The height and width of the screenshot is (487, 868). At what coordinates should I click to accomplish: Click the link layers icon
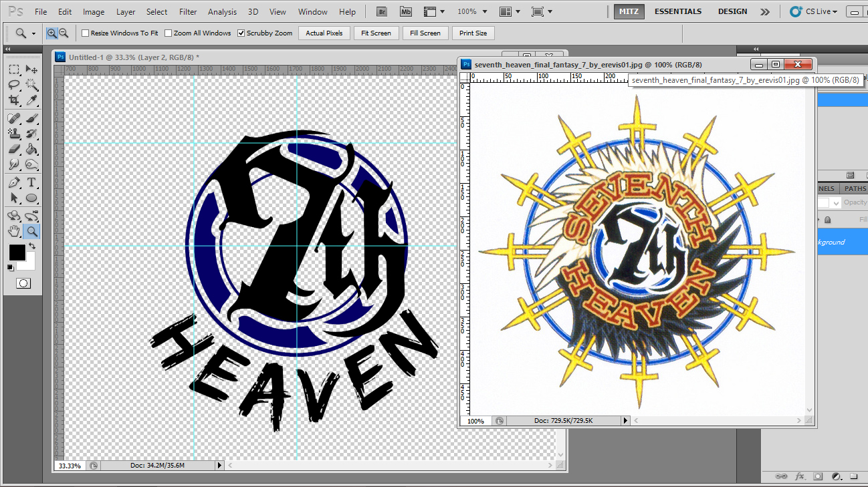point(781,476)
